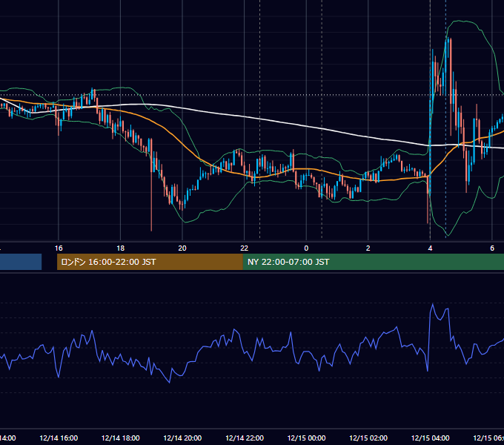Click the 0 hour axis label
The height and width of the screenshot is (445, 504).
click(306, 248)
